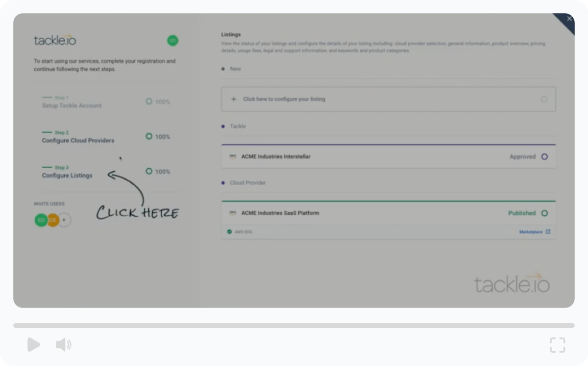
Task: Click the AWS icon on Interstellar row
Action: coord(233,157)
